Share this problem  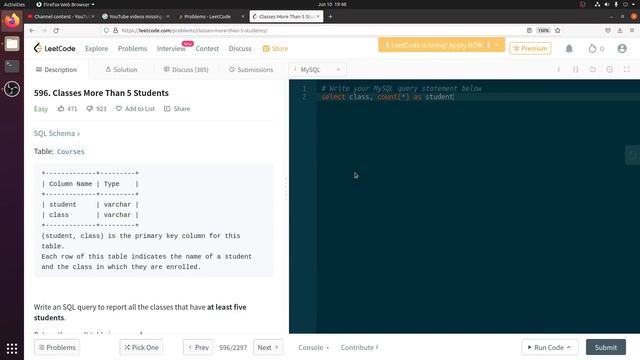pyautogui.click(x=177, y=109)
